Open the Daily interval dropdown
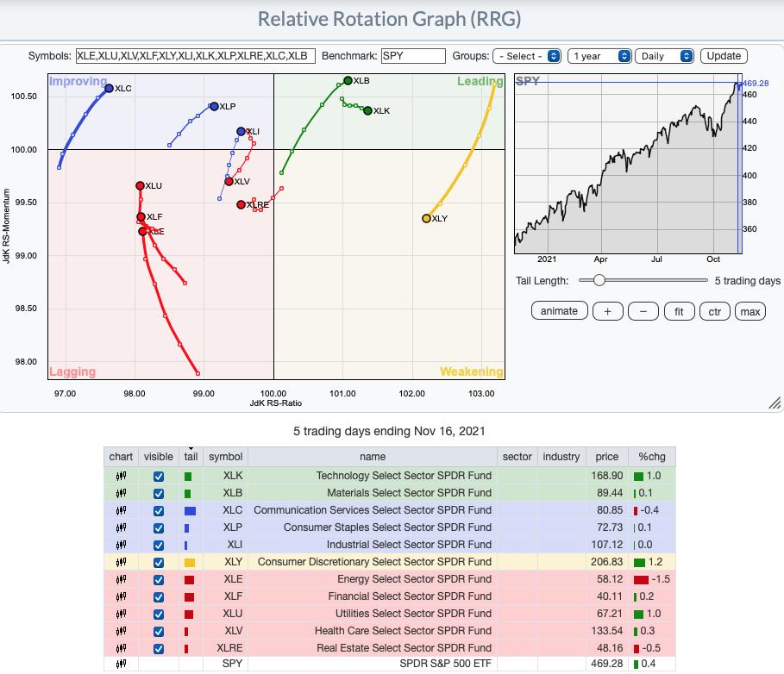Viewport: 784px width, 674px height. tap(664, 56)
